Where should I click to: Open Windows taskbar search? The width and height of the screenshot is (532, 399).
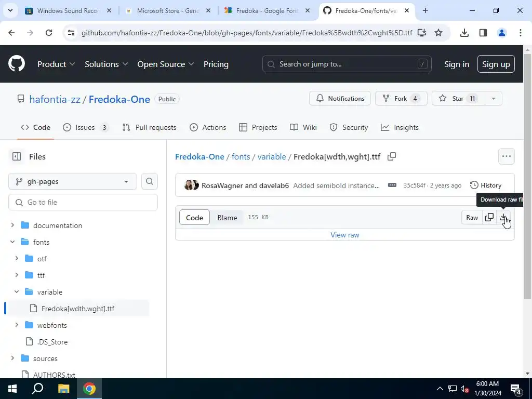tap(37, 389)
